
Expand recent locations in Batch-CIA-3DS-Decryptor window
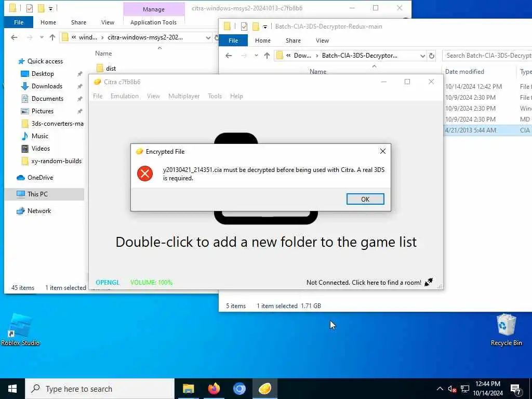click(256, 55)
